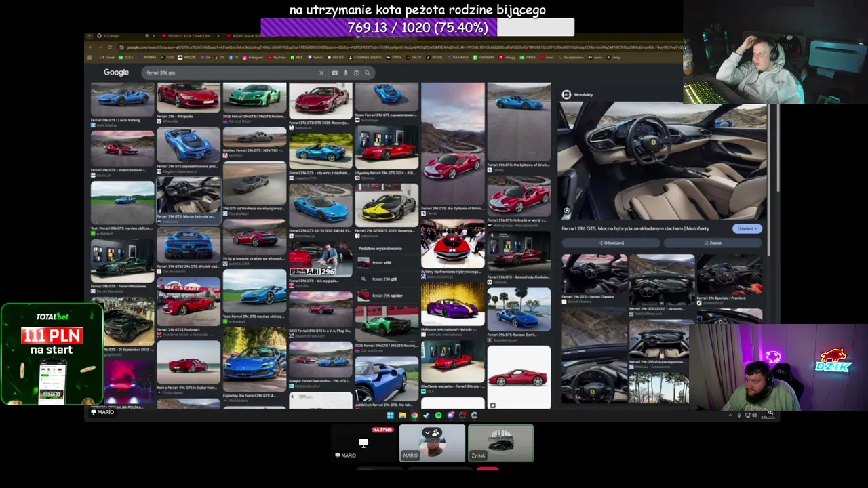
Task: Open the on-screen keyboard icon in search bar
Action: (334, 73)
